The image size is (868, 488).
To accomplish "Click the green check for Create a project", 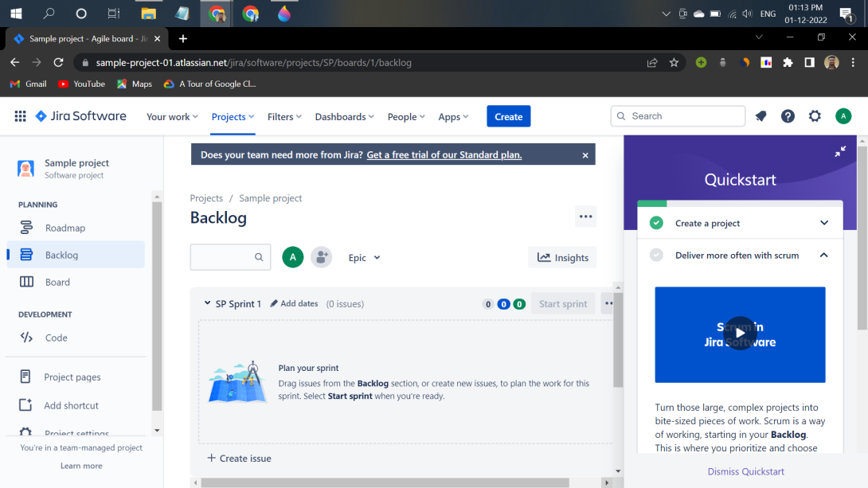I will pyautogui.click(x=655, y=223).
